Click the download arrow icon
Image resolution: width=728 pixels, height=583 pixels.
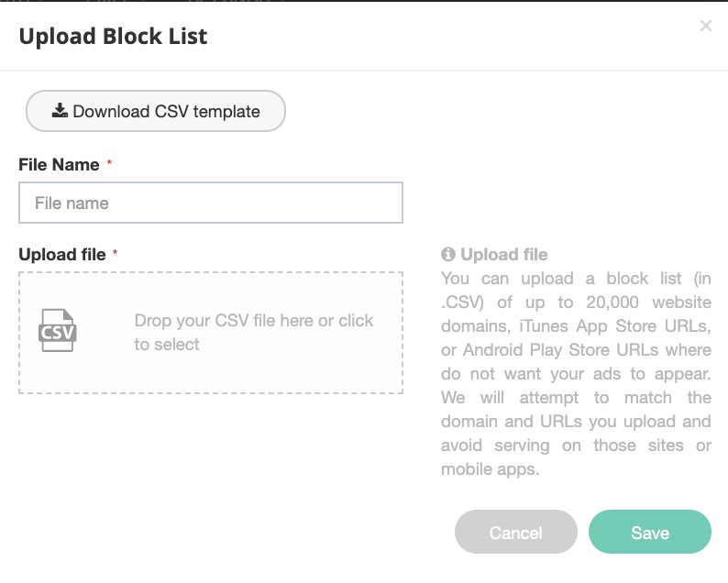pyautogui.click(x=60, y=111)
